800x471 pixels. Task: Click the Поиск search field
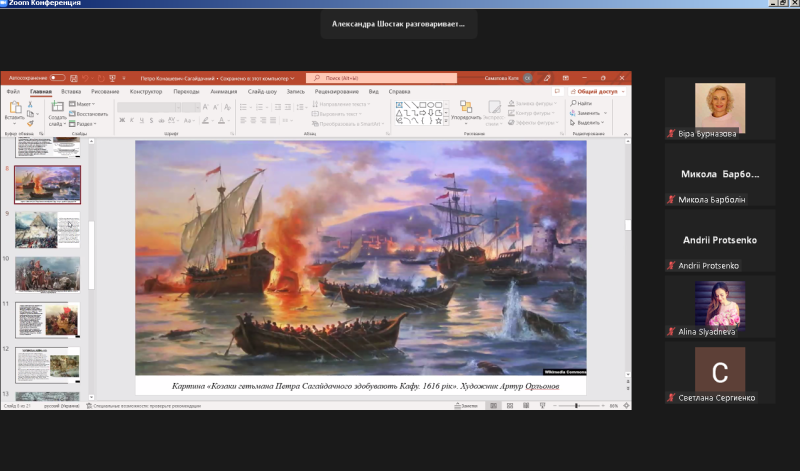[x=381, y=78]
